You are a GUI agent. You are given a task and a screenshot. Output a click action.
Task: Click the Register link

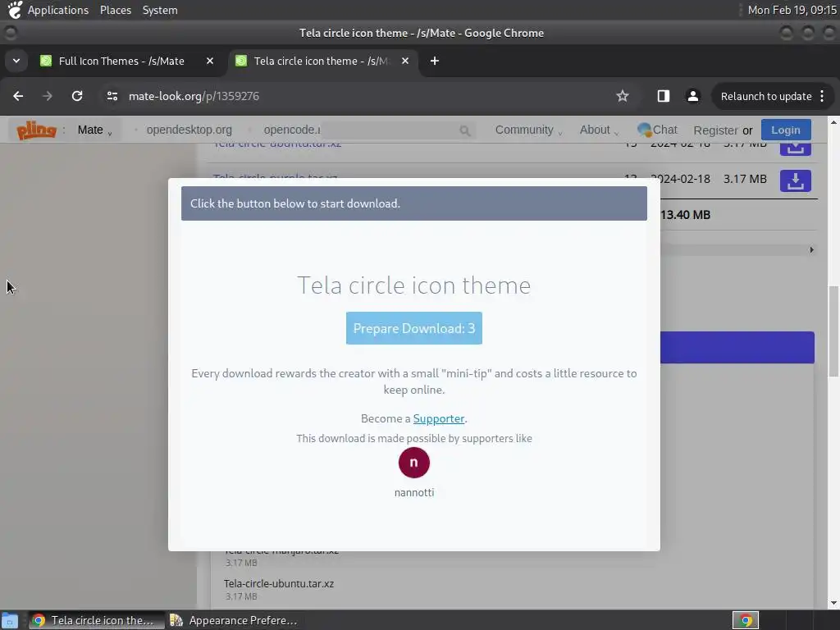[715, 130]
